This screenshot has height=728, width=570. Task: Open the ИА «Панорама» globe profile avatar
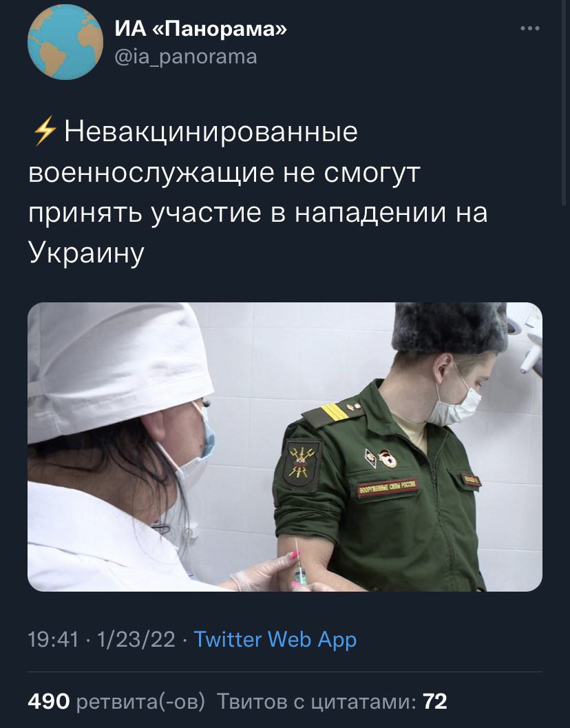tap(65, 42)
